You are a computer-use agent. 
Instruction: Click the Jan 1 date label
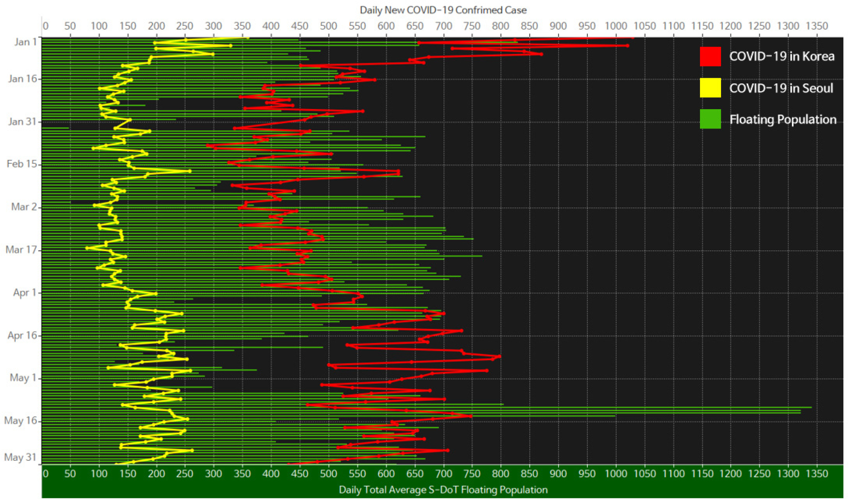click(x=25, y=42)
